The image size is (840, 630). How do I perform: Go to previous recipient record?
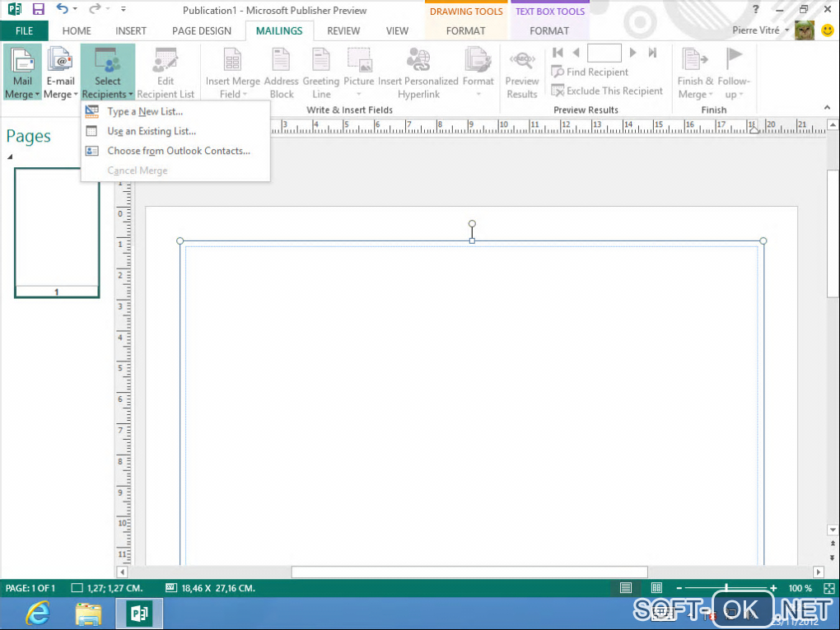pos(576,53)
